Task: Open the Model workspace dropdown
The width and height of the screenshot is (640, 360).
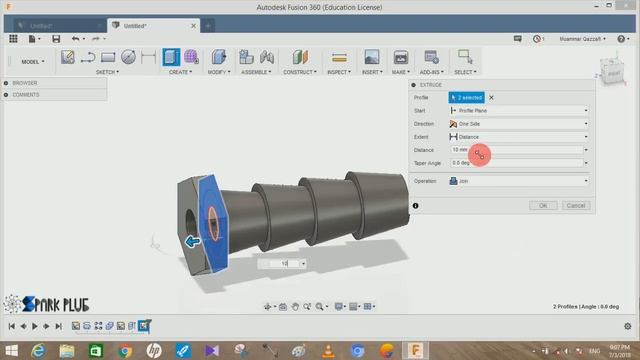Action: pyautogui.click(x=33, y=62)
